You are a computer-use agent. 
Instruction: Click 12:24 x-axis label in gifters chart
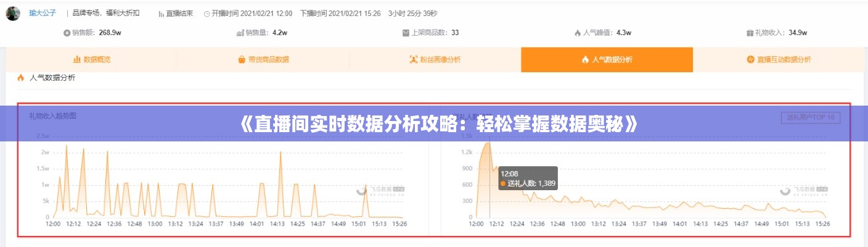tap(517, 224)
